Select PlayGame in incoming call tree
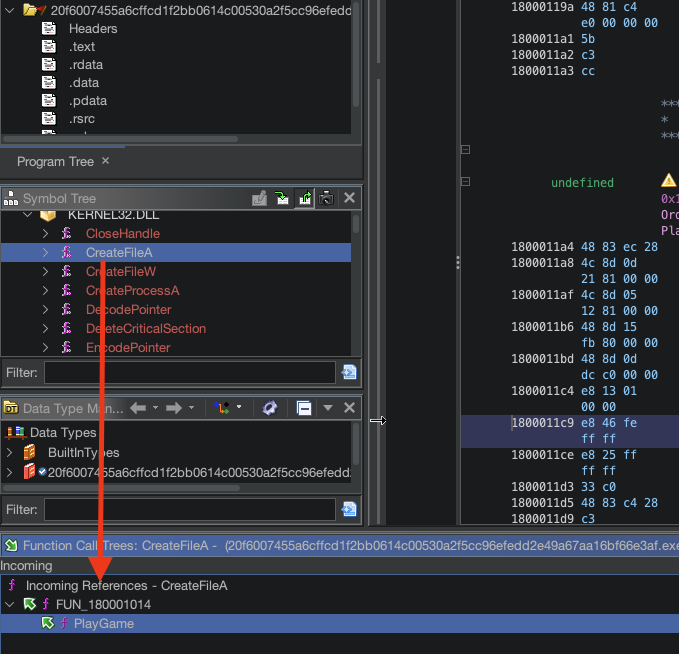Screen dimensions: 679x654 [104, 624]
